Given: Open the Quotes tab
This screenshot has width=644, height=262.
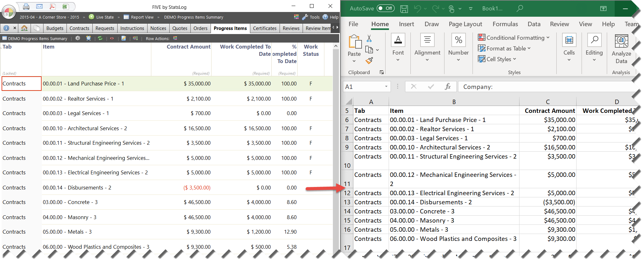Looking at the screenshot, I should (x=180, y=28).
